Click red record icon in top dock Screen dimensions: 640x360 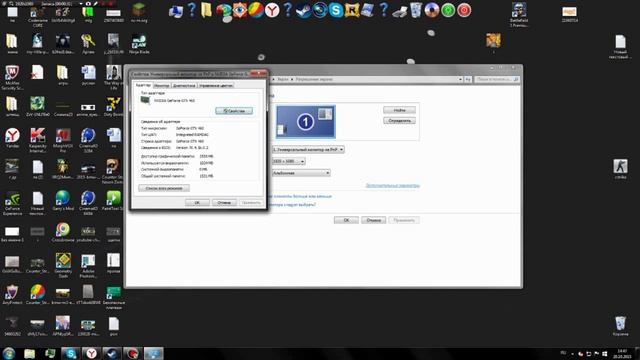coord(464,10)
